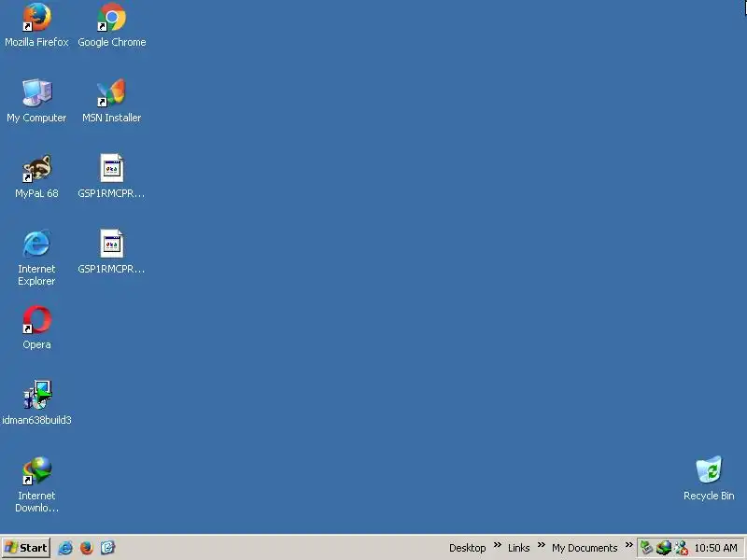Click the Internet Download Manager tray icon
Viewport: 747px width, 560px height.
664,548
